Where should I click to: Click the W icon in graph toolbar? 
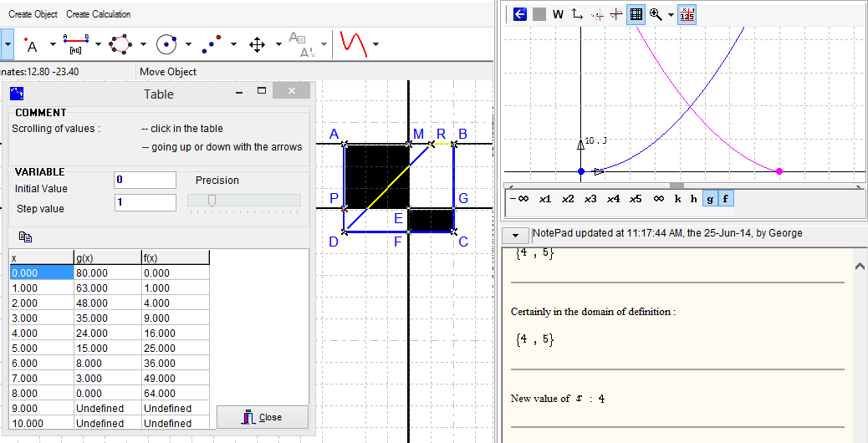[x=558, y=14]
